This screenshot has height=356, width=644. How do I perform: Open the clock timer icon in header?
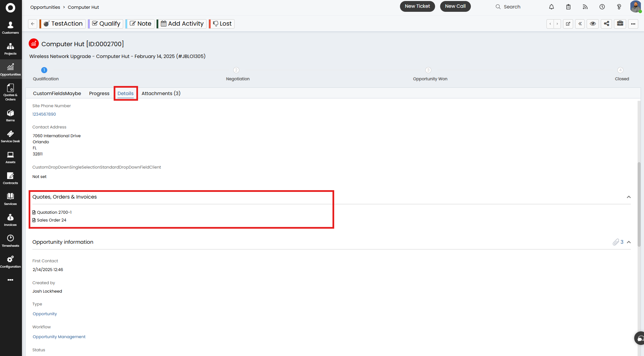tap(602, 7)
